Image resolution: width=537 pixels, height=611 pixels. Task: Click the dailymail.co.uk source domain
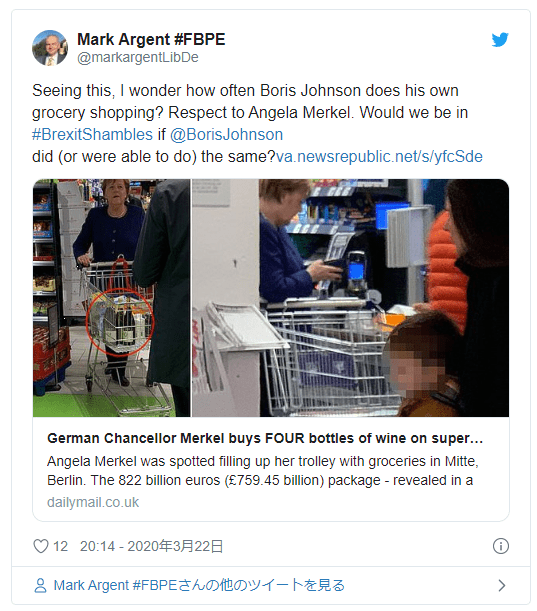93,502
